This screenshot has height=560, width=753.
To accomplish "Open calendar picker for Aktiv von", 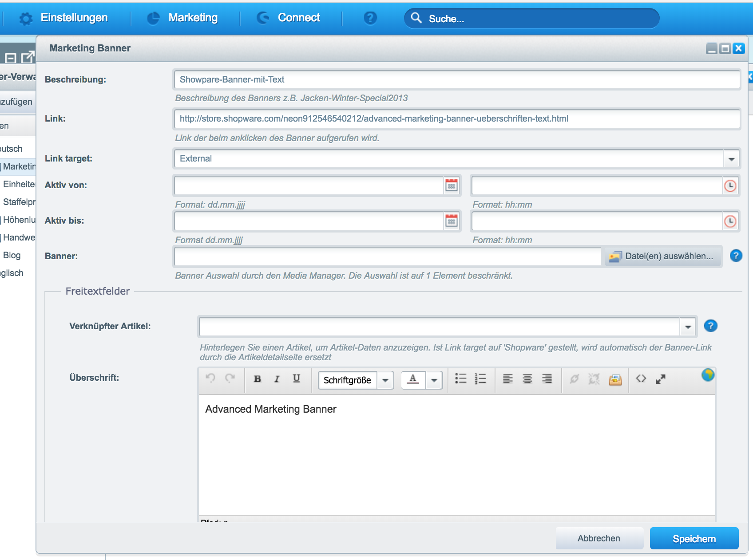I will click(x=452, y=185).
